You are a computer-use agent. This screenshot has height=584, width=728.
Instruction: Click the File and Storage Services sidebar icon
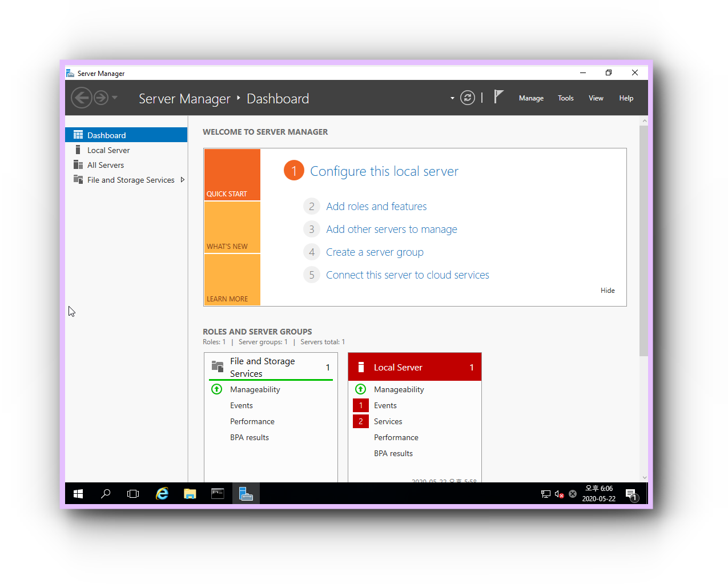(x=78, y=179)
